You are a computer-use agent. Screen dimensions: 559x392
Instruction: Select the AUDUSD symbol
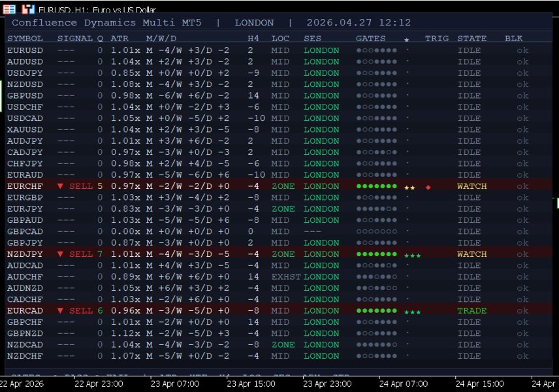(x=25, y=61)
